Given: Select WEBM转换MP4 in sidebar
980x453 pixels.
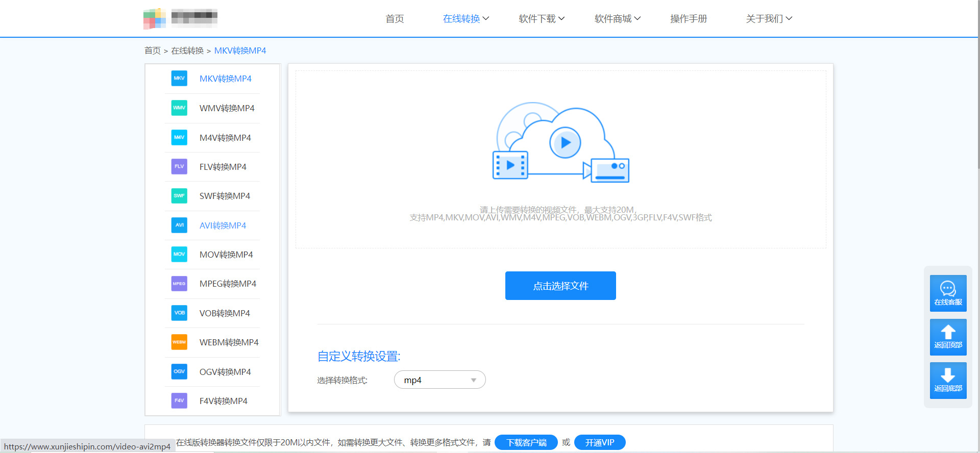Looking at the screenshot, I should [229, 342].
